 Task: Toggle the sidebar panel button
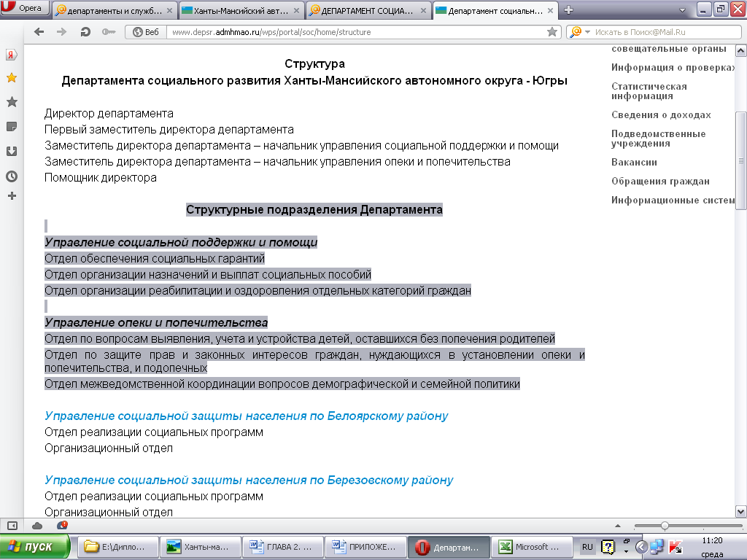click(x=12, y=526)
